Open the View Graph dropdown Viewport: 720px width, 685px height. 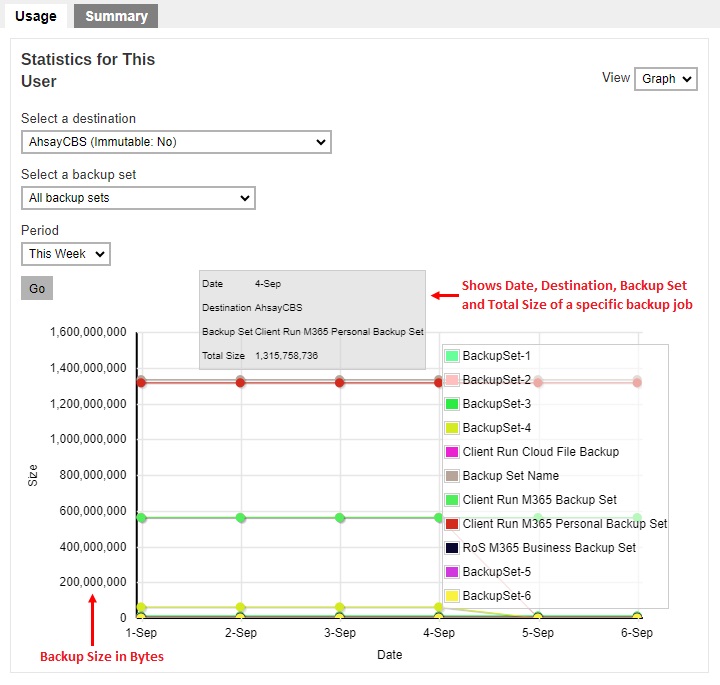[x=666, y=79]
